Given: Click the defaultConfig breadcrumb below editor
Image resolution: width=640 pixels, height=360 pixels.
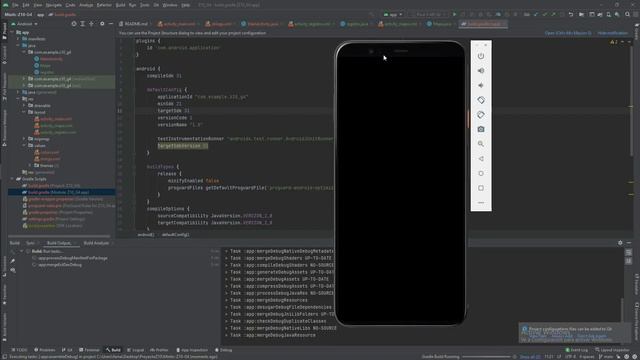Looking at the screenshot, I should tap(176, 235).
